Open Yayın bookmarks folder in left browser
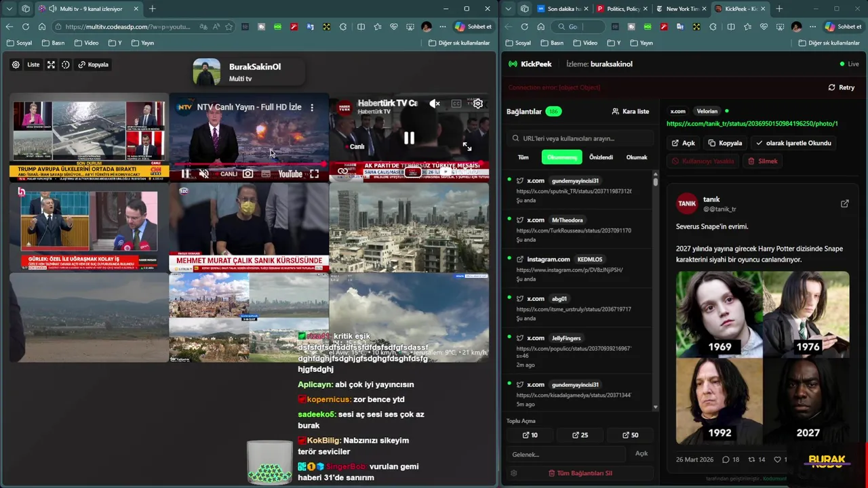 [x=143, y=43]
